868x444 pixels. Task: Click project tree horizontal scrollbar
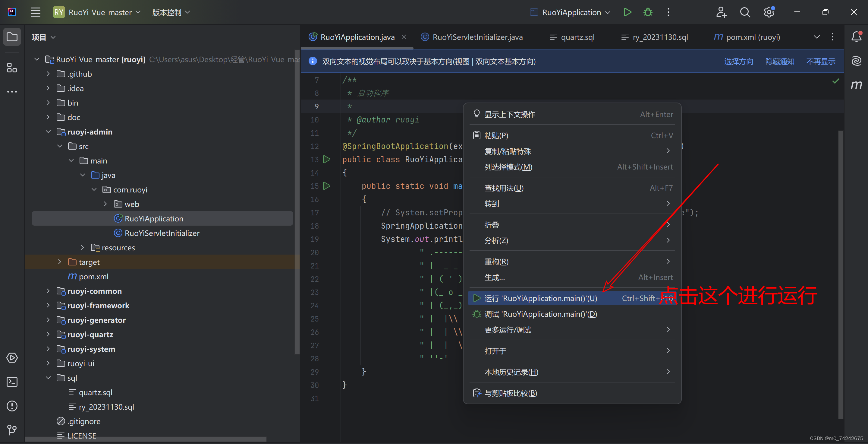146,439
